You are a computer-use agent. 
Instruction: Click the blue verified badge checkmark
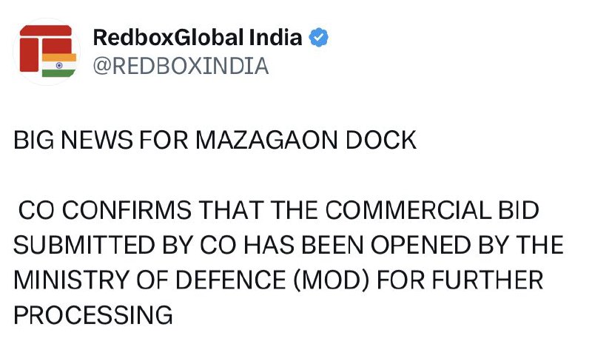pos(318,38)
